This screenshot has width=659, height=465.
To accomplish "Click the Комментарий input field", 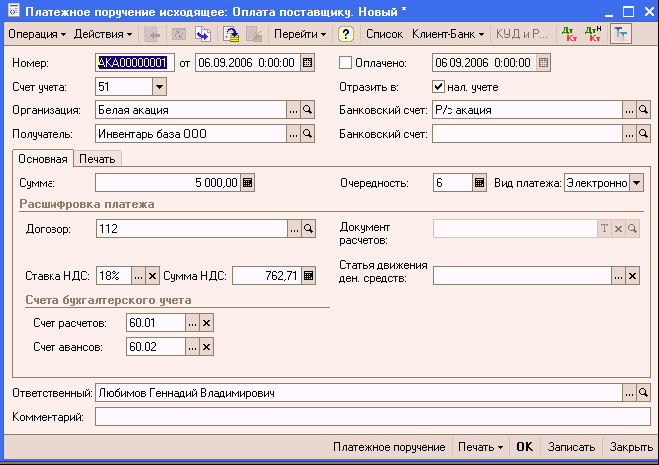I will (372, 417).
